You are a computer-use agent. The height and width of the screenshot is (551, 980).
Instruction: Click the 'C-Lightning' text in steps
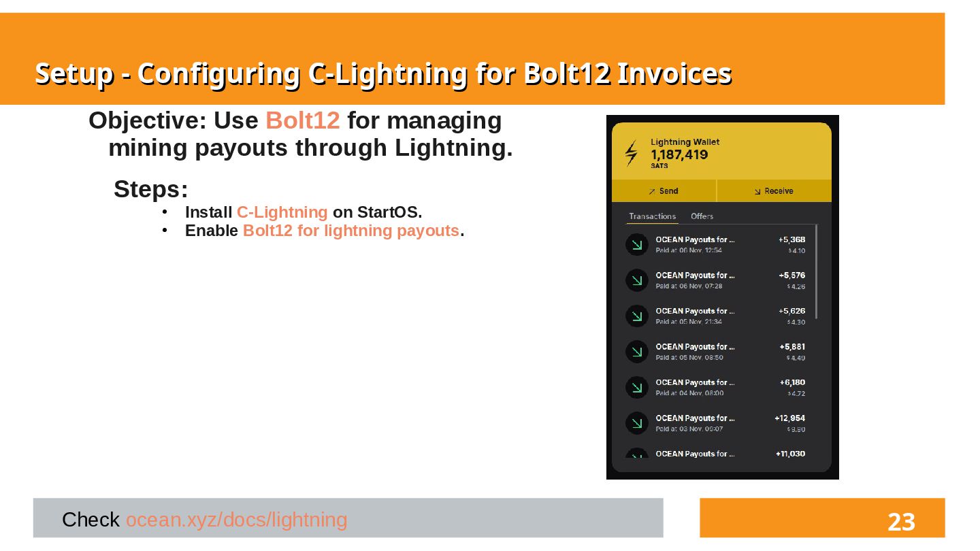pyautogui.click(x=282, y=212)
